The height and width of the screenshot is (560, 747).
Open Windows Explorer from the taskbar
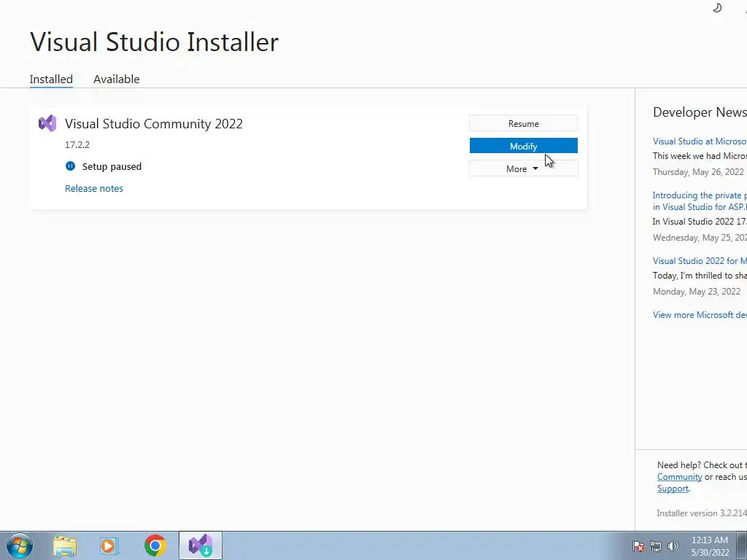[x=64, y=545]
